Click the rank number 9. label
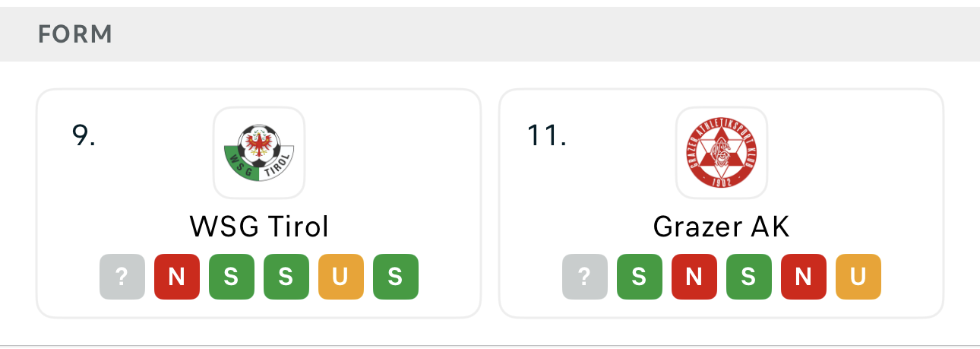Screen dimensions: 980x349 click(84, 135)
